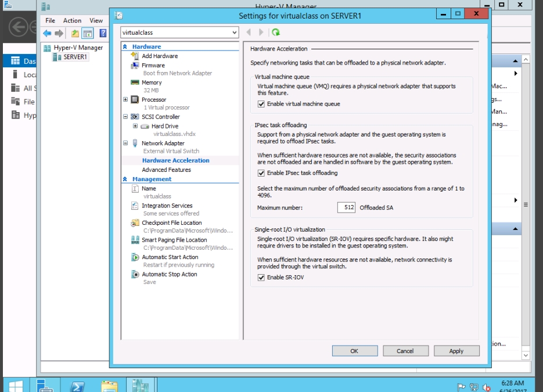Click the green refresh icon in settings toolbar
Viewport: 543px width, 392px height.
[276, 33]
